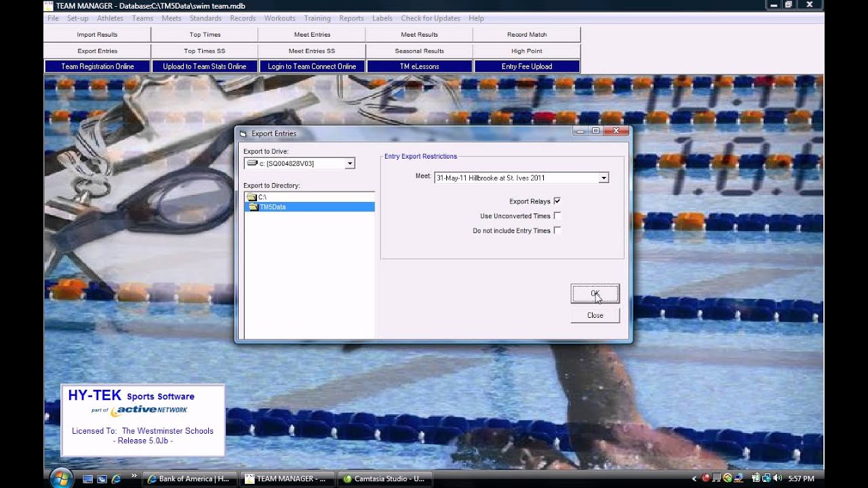Image resolution: width=868 pixels, height=488 pixels.
Task: Click Meet Results toolbar button
Action: pyautogui.click(x=419, y=35)
